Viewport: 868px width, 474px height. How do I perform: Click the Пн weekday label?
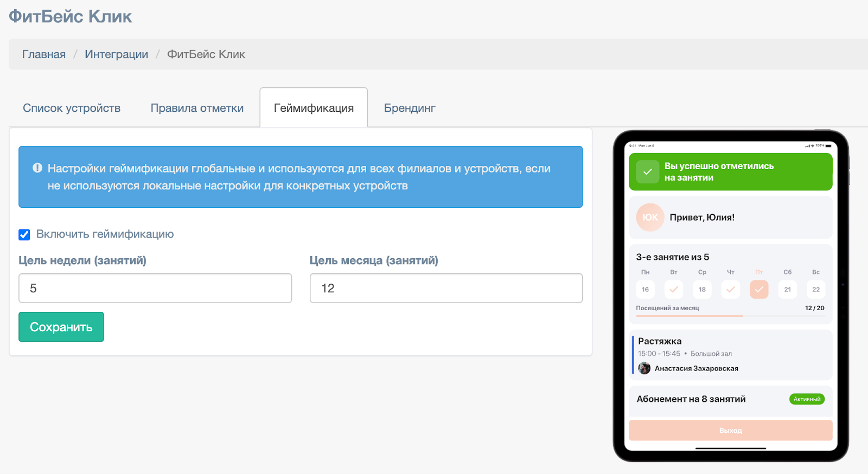coord(646,272)
